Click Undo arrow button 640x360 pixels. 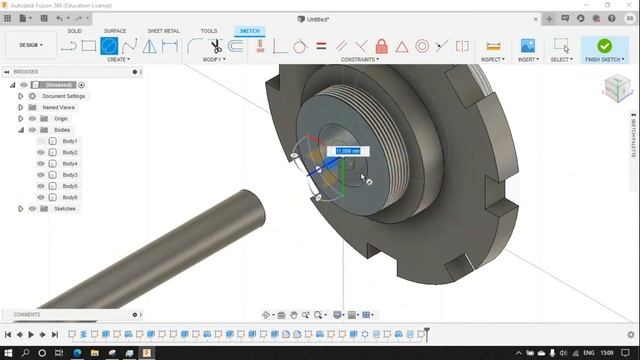pyautogui.click(x=60, y=18)
